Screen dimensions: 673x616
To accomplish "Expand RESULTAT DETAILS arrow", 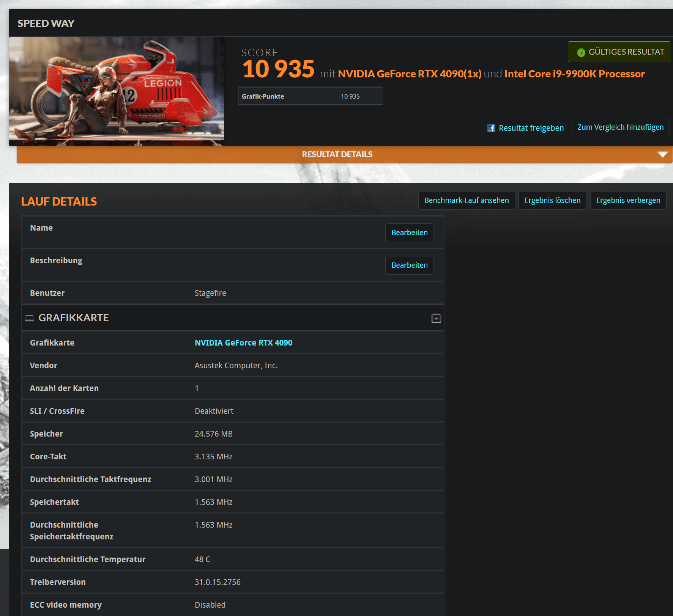I will pos(662,154).
